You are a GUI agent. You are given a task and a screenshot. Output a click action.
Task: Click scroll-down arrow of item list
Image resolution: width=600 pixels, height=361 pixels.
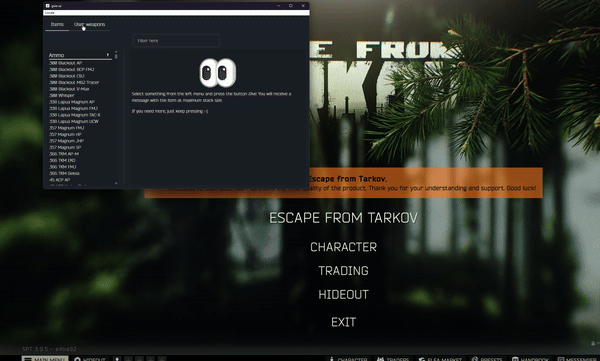click(116, 183)
